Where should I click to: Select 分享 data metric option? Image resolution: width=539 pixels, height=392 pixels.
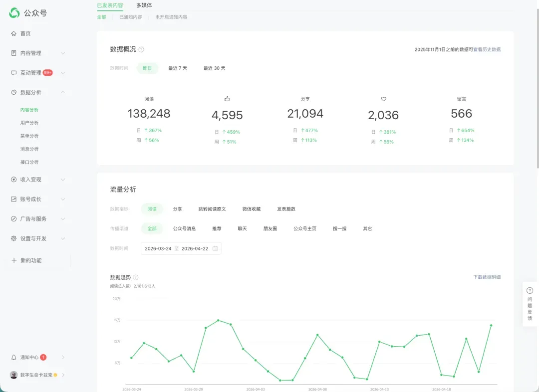[x=177, y=209]
